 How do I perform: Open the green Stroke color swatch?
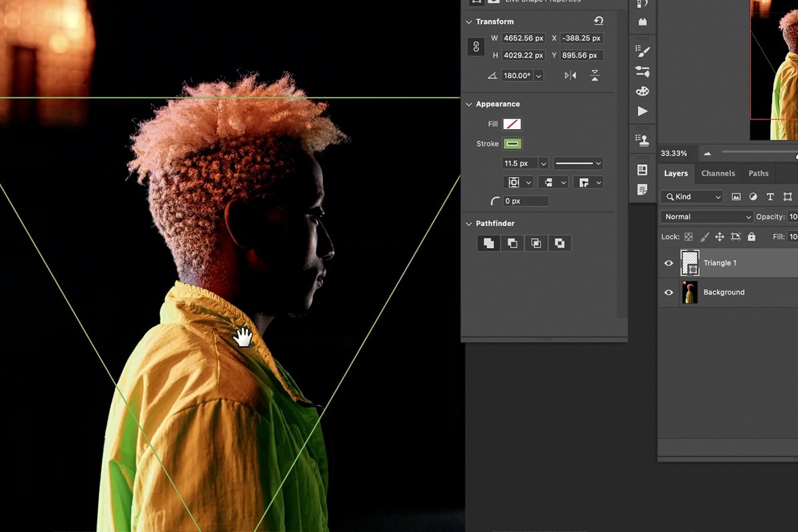pyautogui.click(x=512, y=144)
